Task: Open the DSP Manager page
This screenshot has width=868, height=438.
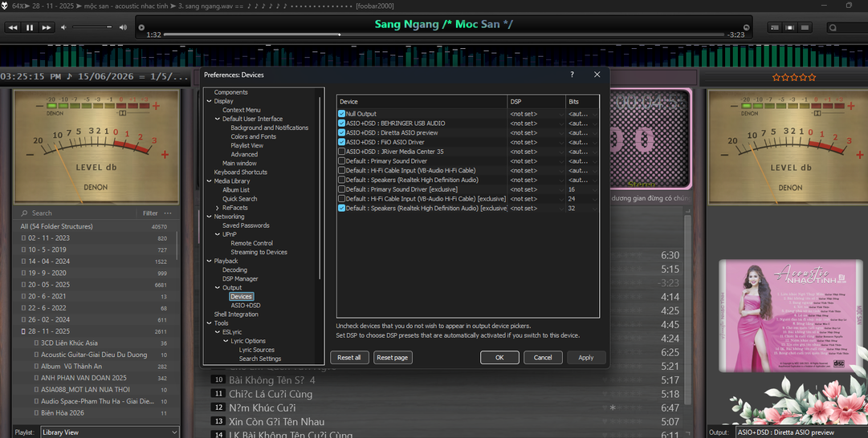Action: 240,278
